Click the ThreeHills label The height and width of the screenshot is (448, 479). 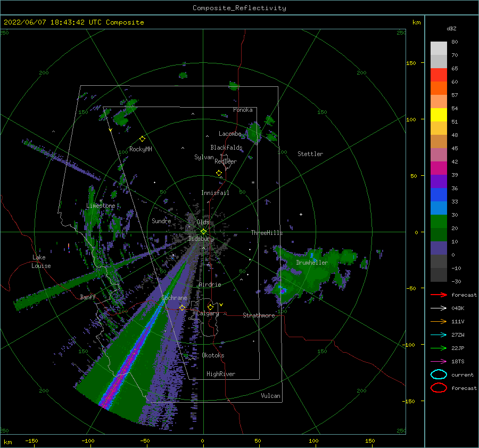point(267,233)
